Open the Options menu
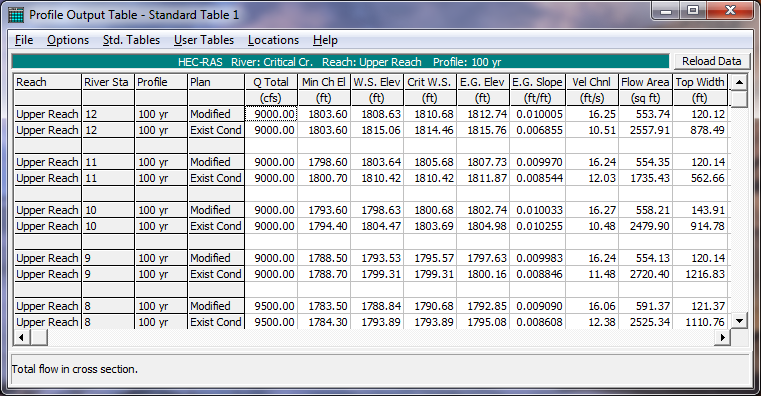This screenshot has height=396, width=761. tap(68, 40)
